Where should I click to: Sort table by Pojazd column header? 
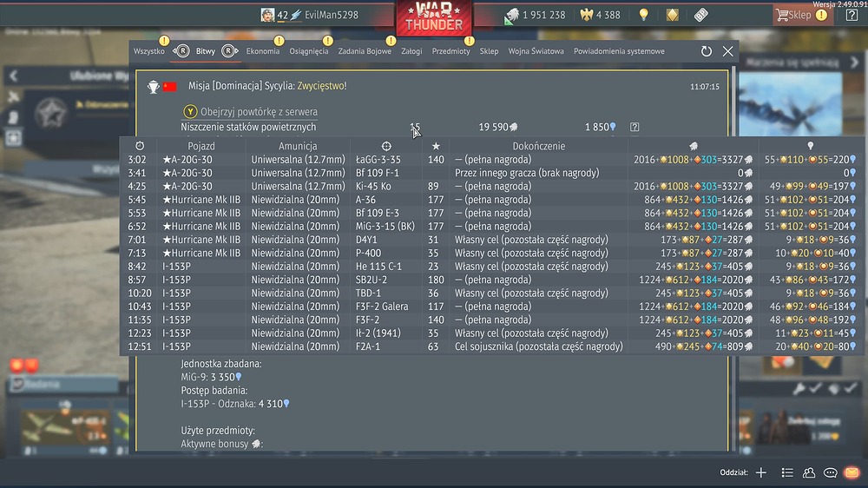click(201, 146)
